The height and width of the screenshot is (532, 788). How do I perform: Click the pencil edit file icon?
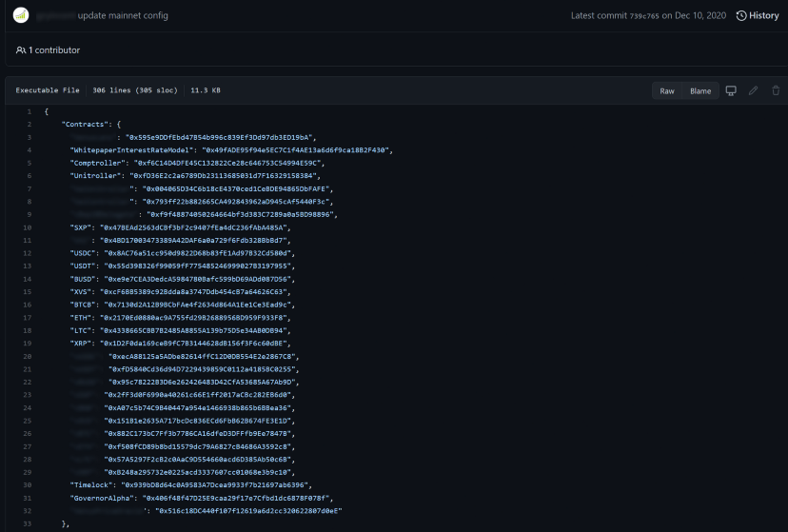click(753, 90)
